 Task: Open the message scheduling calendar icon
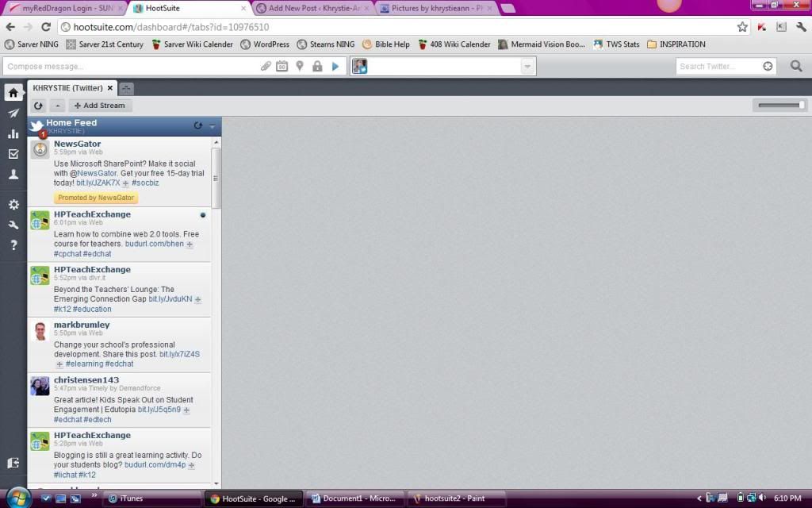coord(282,67)
